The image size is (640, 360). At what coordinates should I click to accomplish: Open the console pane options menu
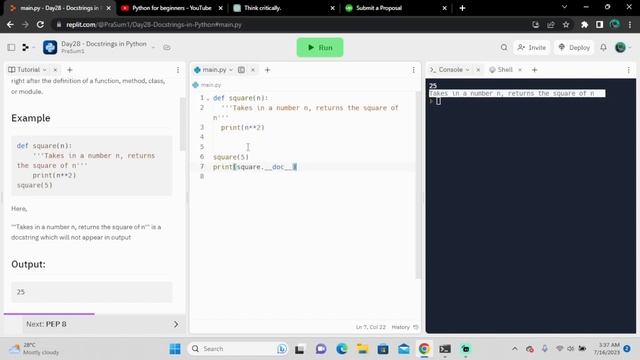coord(629,70)
